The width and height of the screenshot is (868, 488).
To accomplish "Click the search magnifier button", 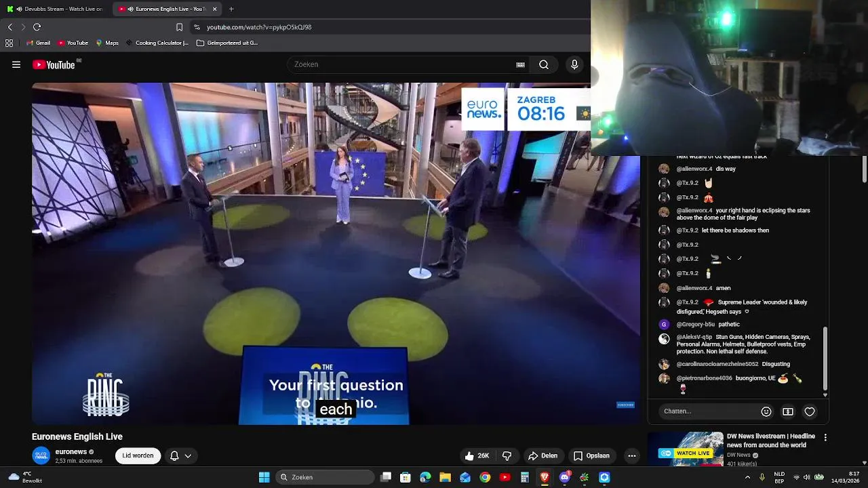I will point(544,64).
